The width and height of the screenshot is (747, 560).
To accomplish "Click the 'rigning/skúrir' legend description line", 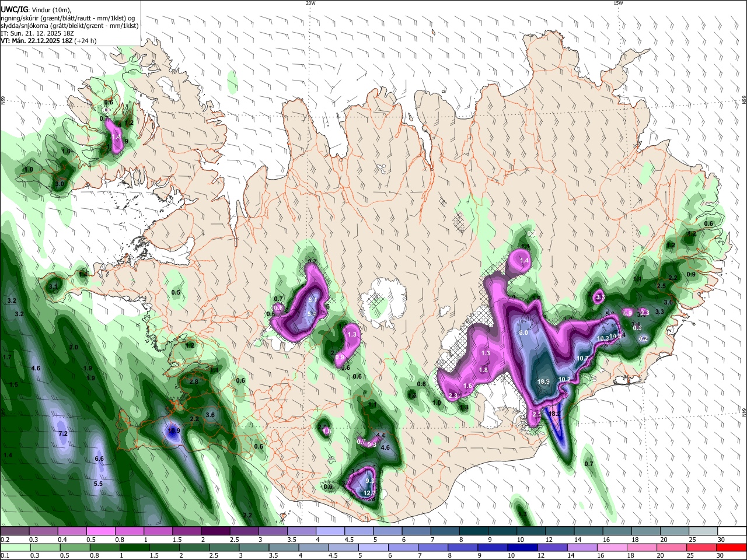I will 68,17.
